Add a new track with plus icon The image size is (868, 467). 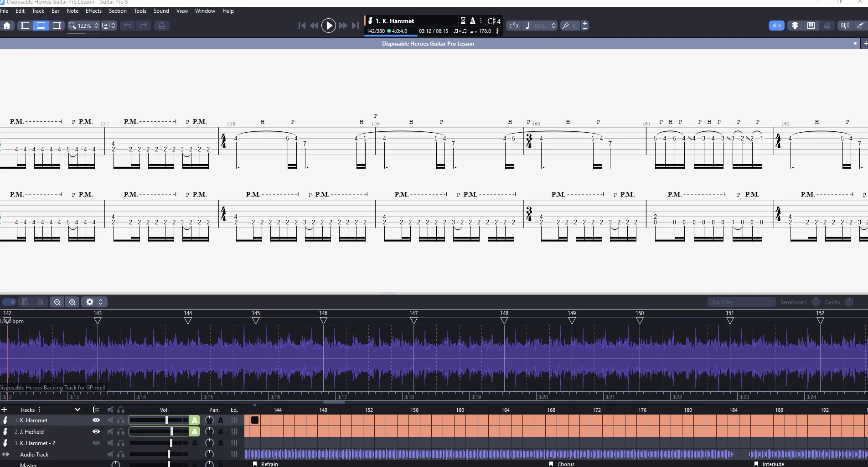(4, 410)
